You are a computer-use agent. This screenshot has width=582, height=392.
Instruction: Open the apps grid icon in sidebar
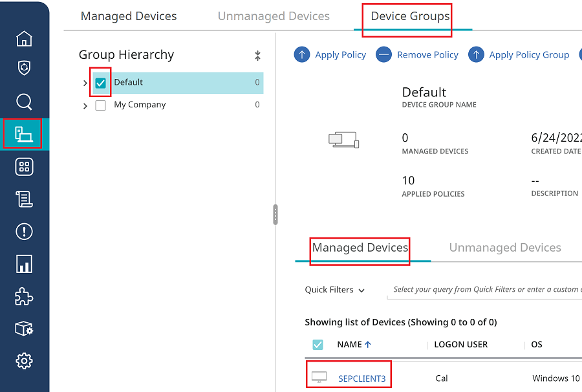click(x=24, y=166)
